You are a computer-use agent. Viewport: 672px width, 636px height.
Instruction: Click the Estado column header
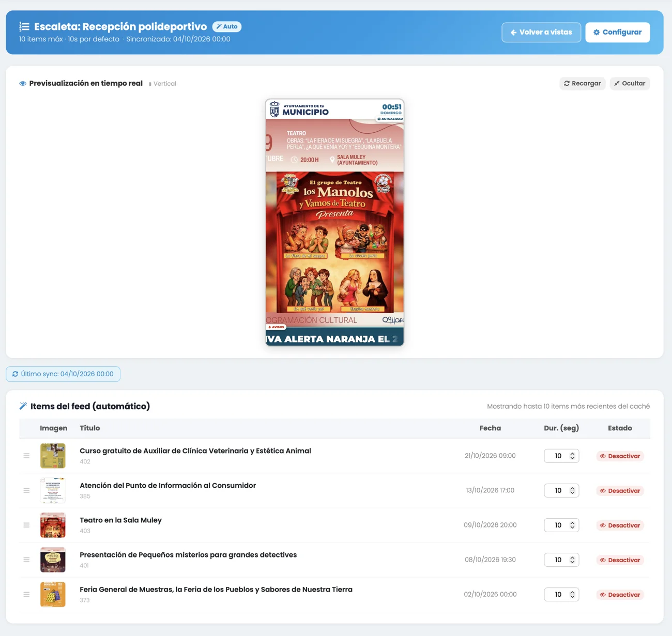pyautogui.click(x=620, y=428)
